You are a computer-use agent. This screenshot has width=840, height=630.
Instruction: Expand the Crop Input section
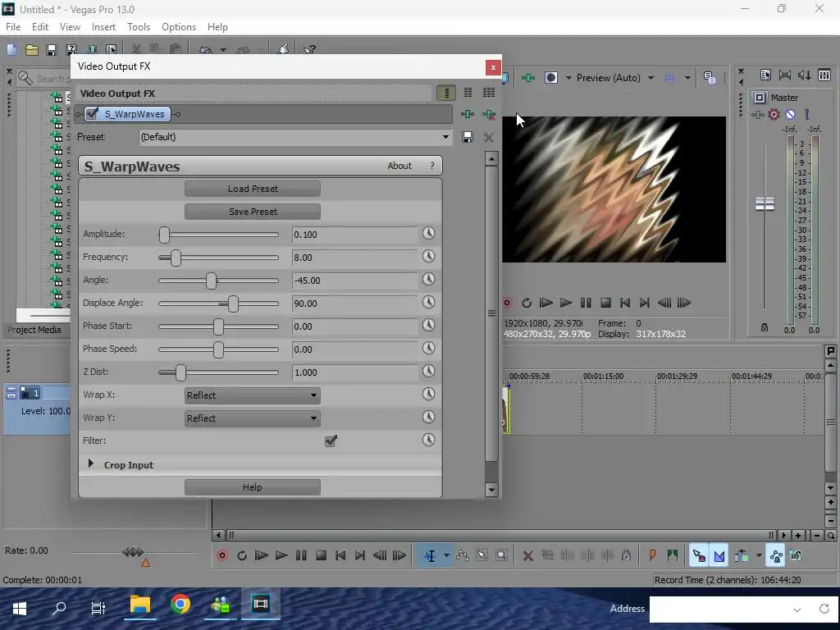90,464
